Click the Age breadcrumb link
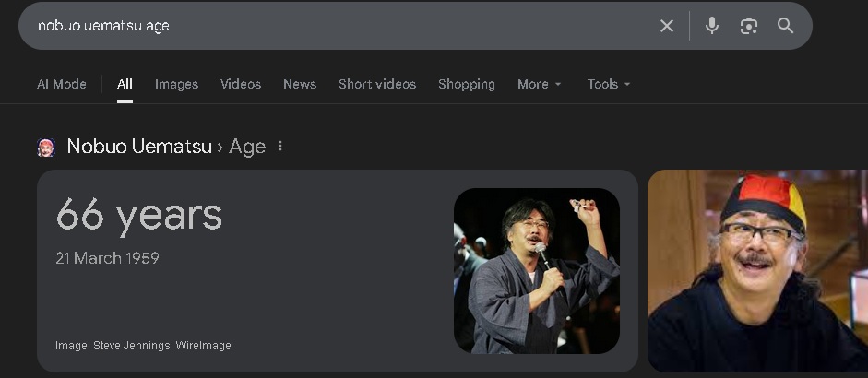 coord(247,147)
